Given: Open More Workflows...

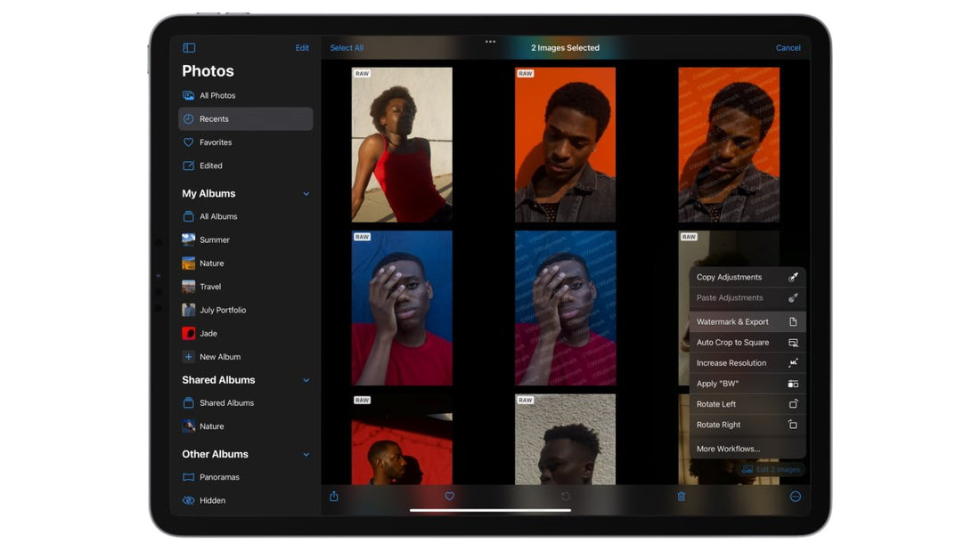Looking at the screenshot, I should (x=747, y=449).
